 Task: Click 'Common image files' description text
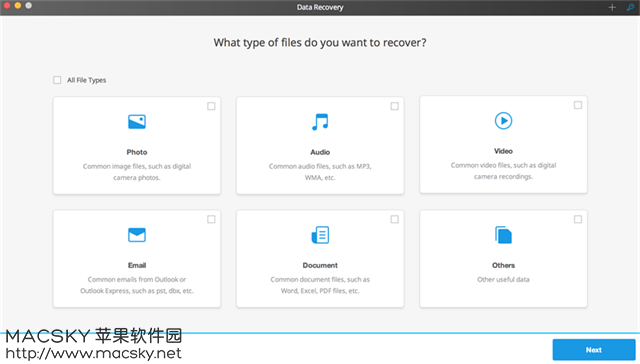137,172
